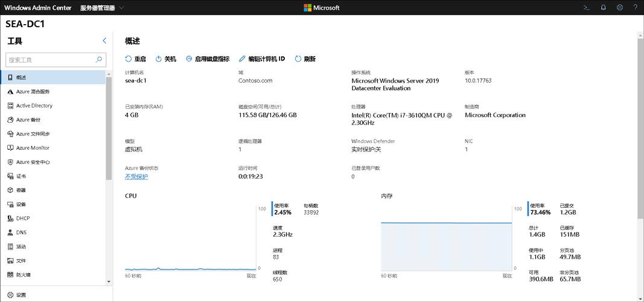Click the CPU usage chart
This screenshot has width=644, height=302.
[x=191, y=237]
